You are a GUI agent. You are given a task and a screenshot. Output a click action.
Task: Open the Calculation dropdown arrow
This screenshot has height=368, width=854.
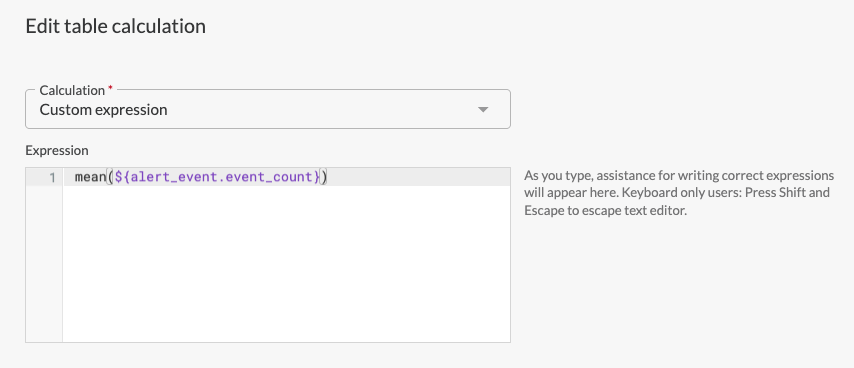483,110
